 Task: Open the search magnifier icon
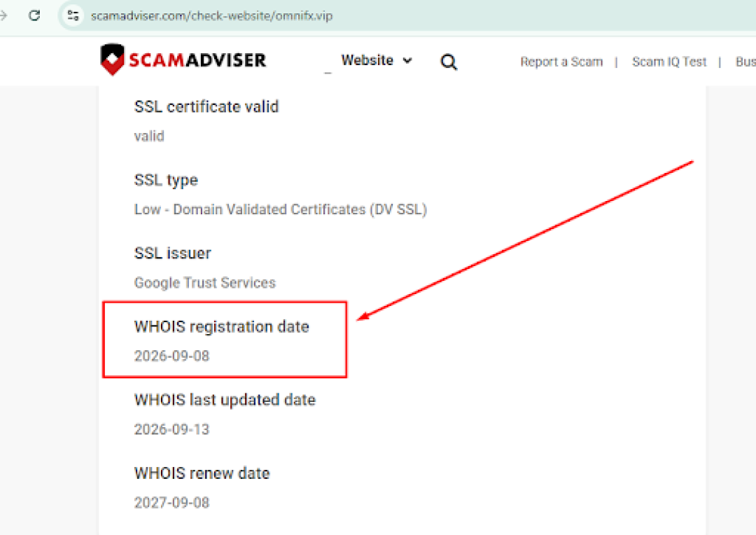tap(449, 62)
